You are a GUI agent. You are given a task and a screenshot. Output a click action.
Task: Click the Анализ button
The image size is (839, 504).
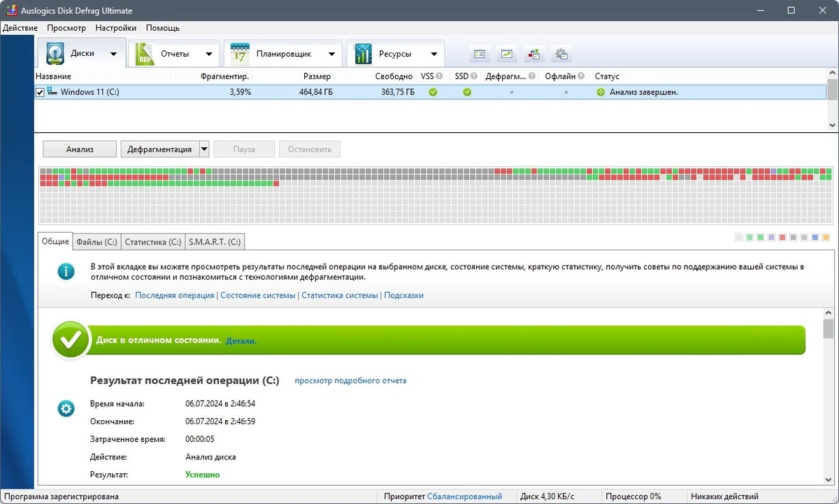pyautogui.click(x=80, y=149)
